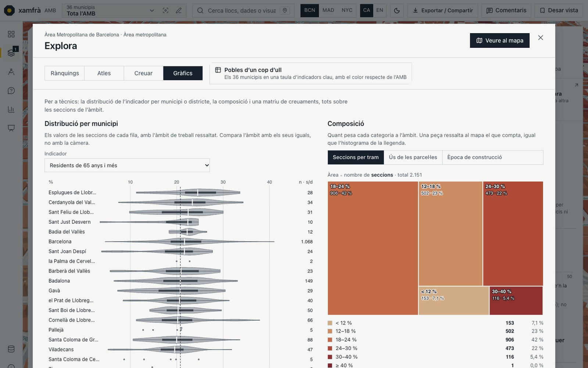
Task: Open the database icon in sidebar
Action: pos(11,349)
